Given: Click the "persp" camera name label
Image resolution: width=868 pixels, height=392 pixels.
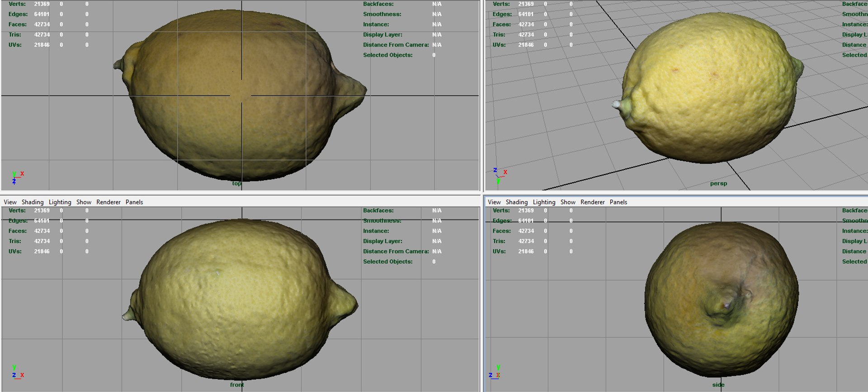Looking at the screenshot, I should coord(718,183).
